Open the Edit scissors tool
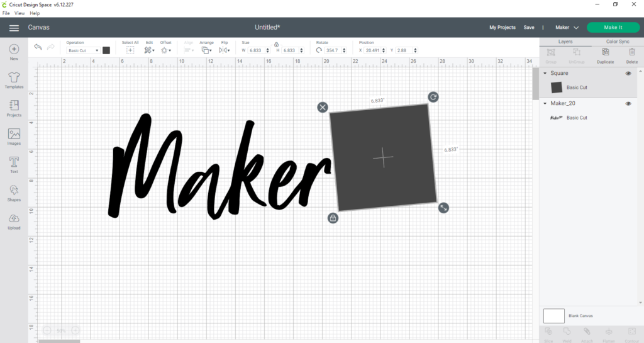Viewport: 644px width, 343px height. (149, 50)
